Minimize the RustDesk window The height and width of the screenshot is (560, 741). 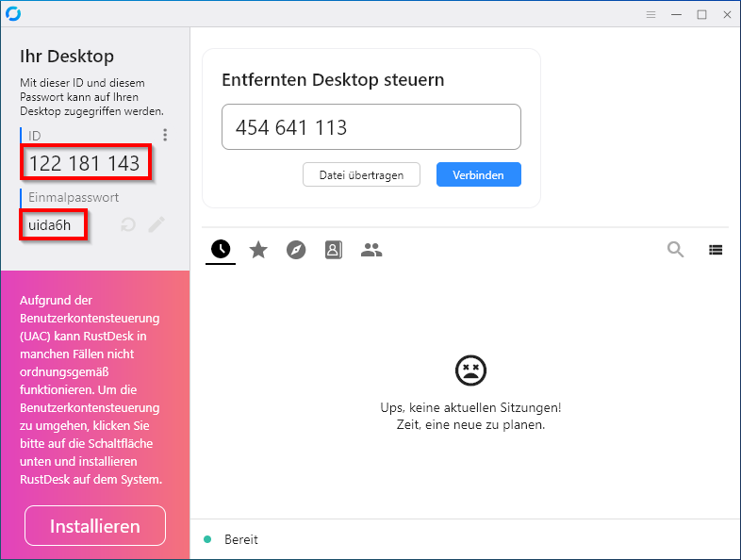(676, 15)
